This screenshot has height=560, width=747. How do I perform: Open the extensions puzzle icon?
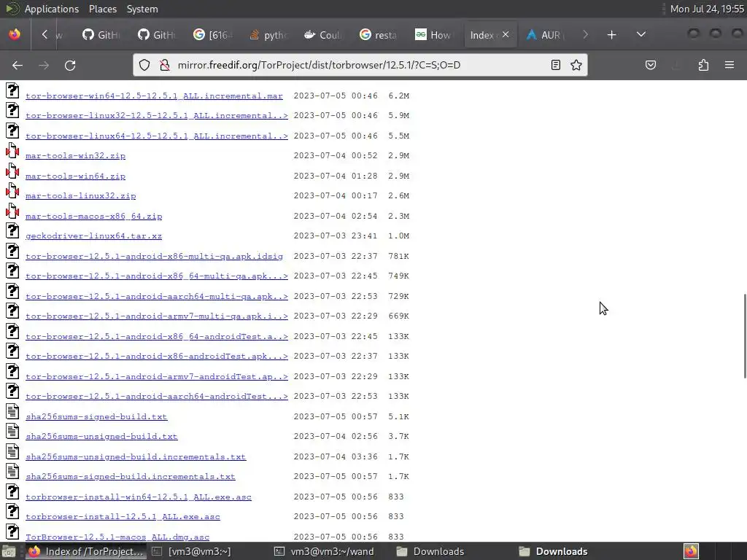[x=704, y=65]
